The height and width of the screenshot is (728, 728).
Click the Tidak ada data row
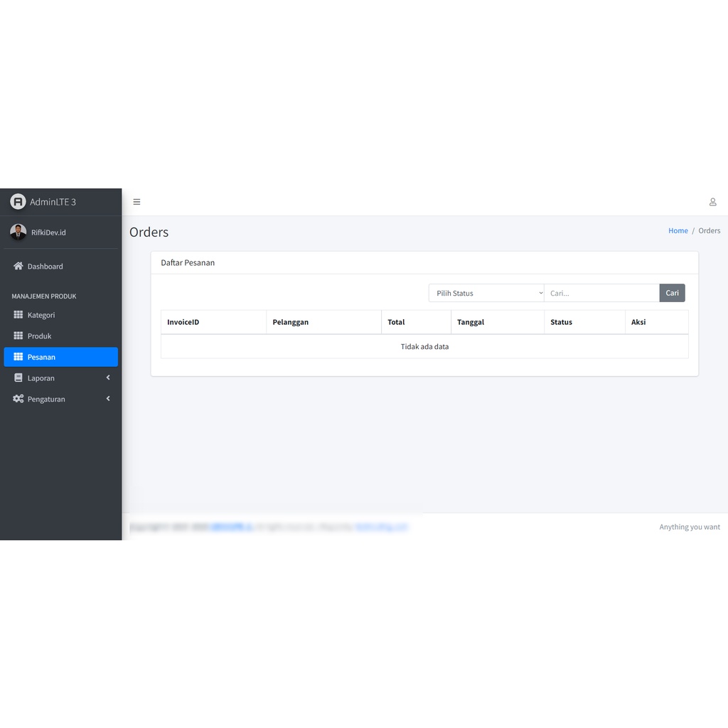(425, 346)
